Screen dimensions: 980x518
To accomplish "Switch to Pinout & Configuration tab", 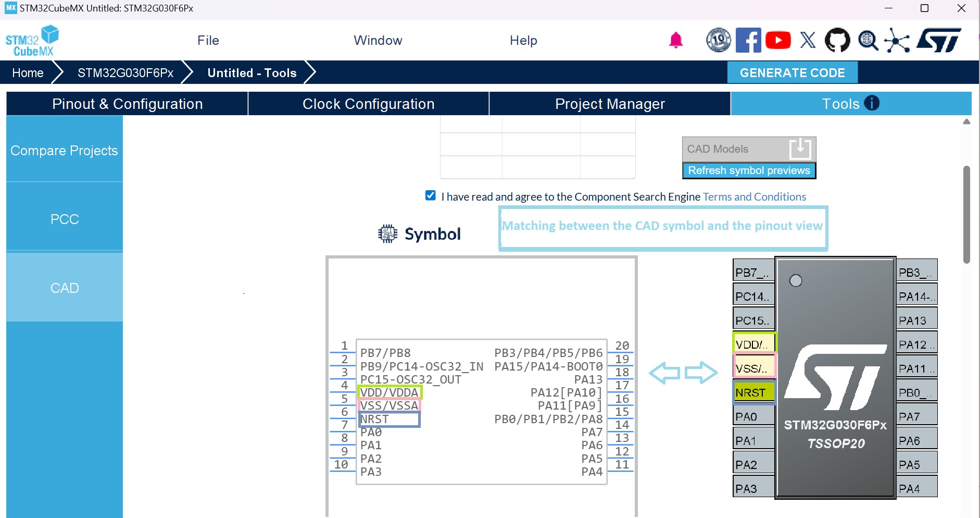I will [127, 104].
